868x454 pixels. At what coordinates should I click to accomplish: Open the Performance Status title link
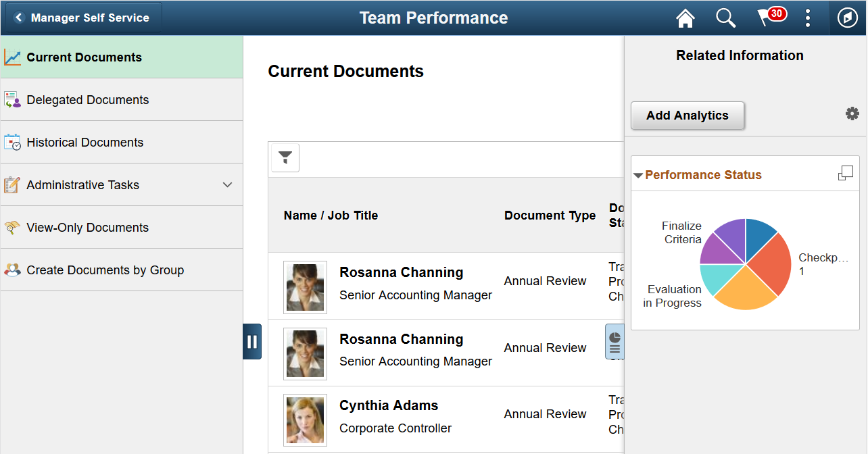point(703,175)
